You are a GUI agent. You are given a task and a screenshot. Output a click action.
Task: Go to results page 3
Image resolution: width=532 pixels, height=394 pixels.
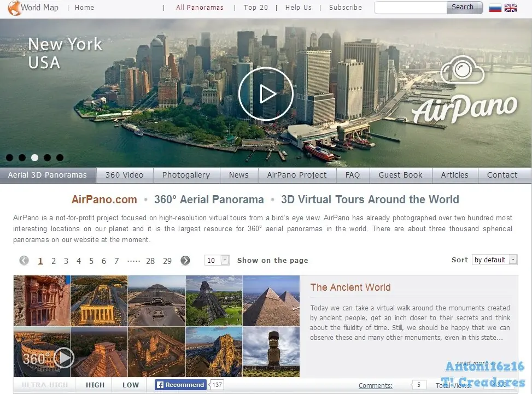(x=66, y=261)
